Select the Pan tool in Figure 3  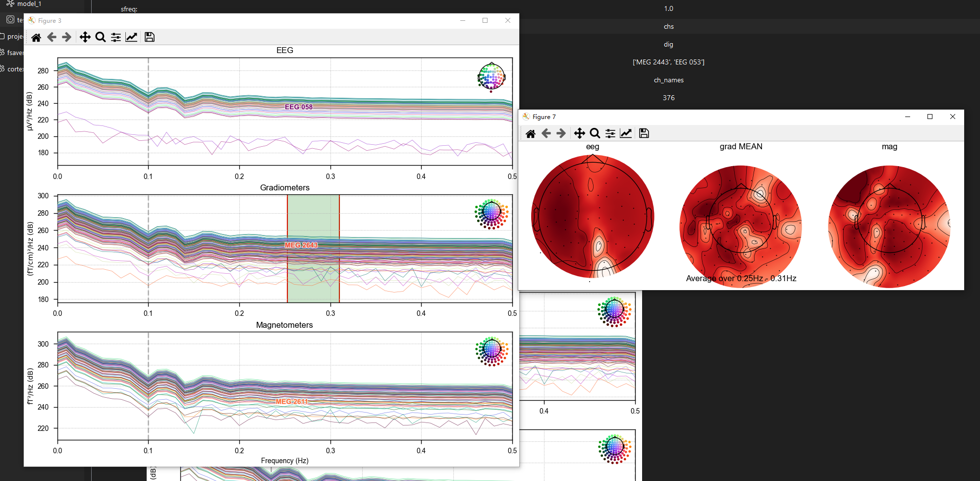[85, 37]
